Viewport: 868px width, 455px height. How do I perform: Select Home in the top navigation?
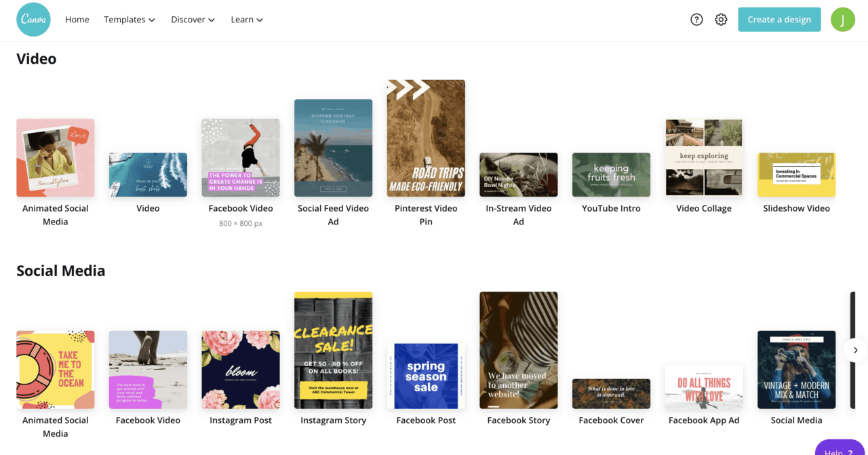coord(77,19)
